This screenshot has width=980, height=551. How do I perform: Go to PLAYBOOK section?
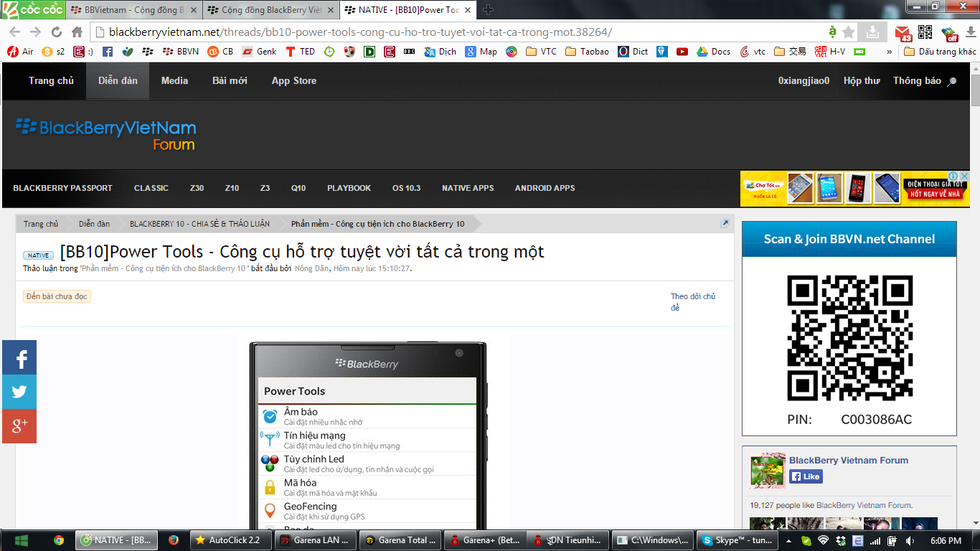(349, 188)
